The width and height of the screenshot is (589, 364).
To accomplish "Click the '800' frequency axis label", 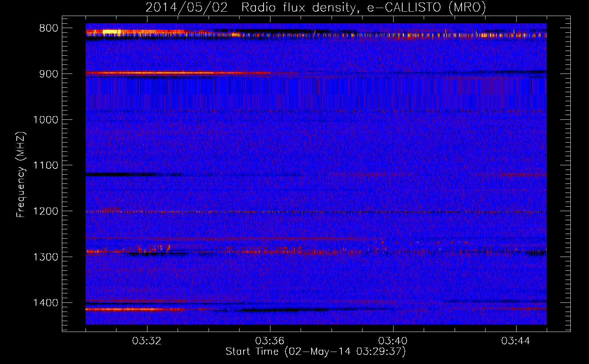I will click(49, 28).
